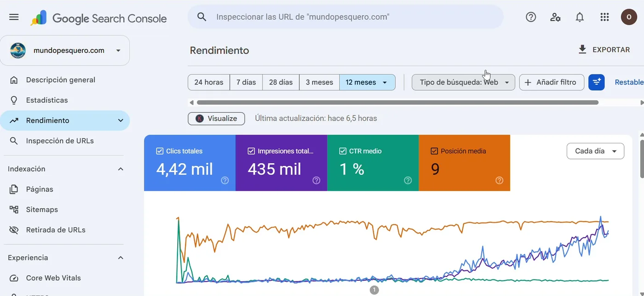Click the "Última actualización: hace 6,5 horas" text
The width and height of the screenshot is (644, 296).
click(316, 119)
